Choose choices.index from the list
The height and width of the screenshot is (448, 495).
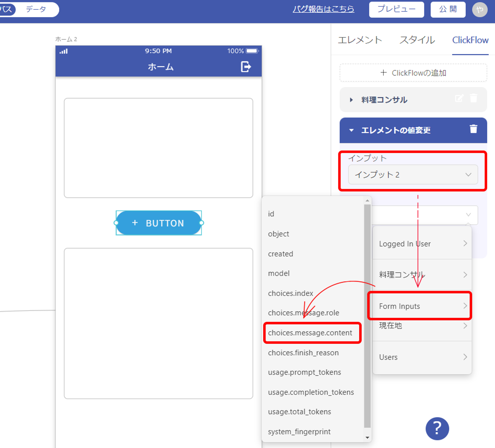click(x=290, y=293)
